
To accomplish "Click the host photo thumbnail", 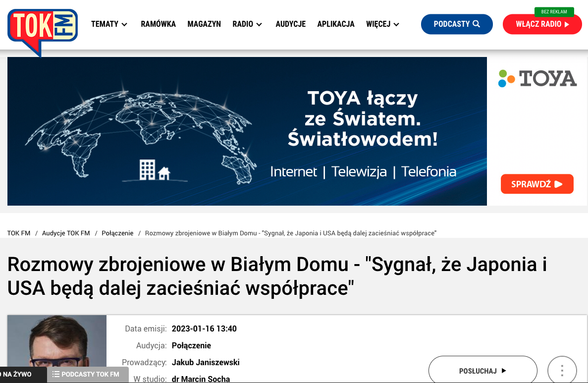I will coord(57,349).
